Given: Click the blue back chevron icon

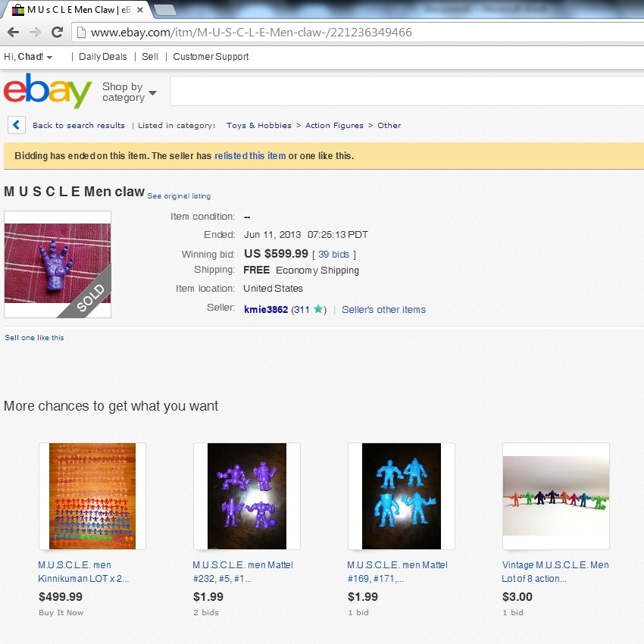Looking at the screenshot, I should tap(17, 125).
